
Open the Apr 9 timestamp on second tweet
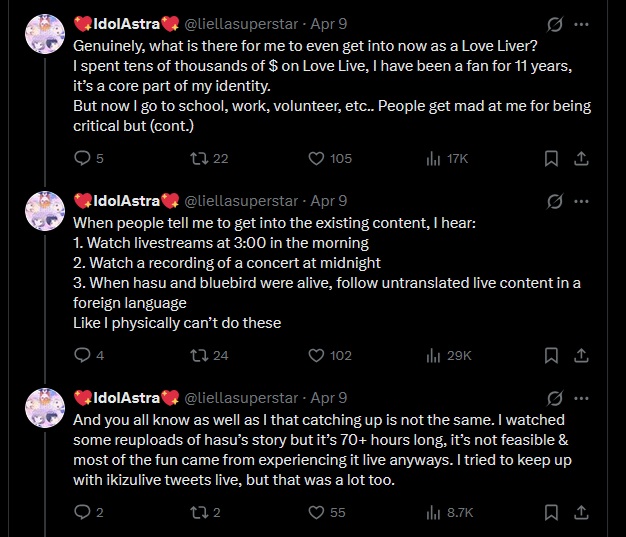click(x=329, y=201)
